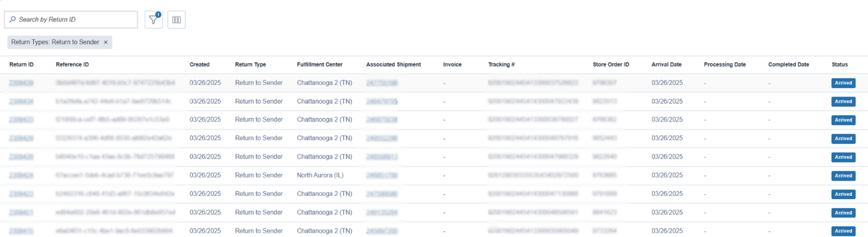Sort by the Return ID column header

21,64
